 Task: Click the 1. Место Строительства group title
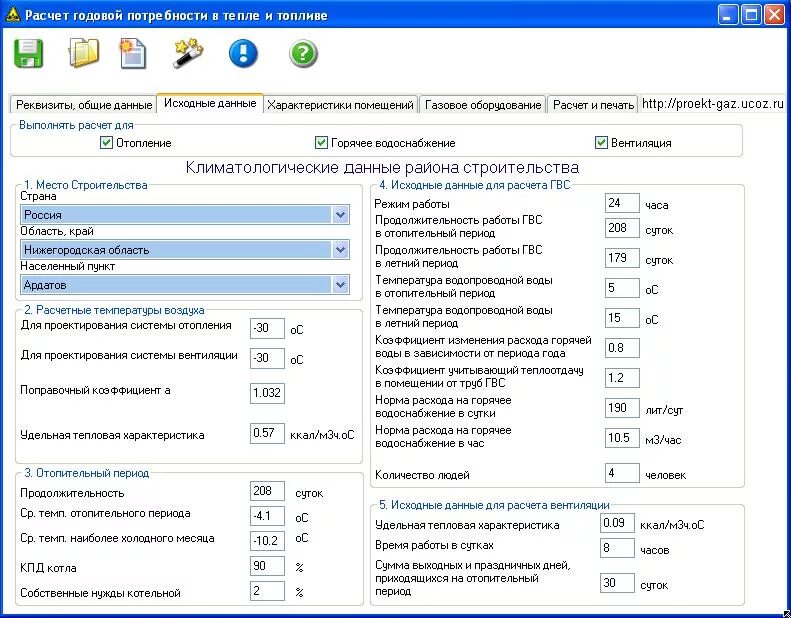coord(86,185)
